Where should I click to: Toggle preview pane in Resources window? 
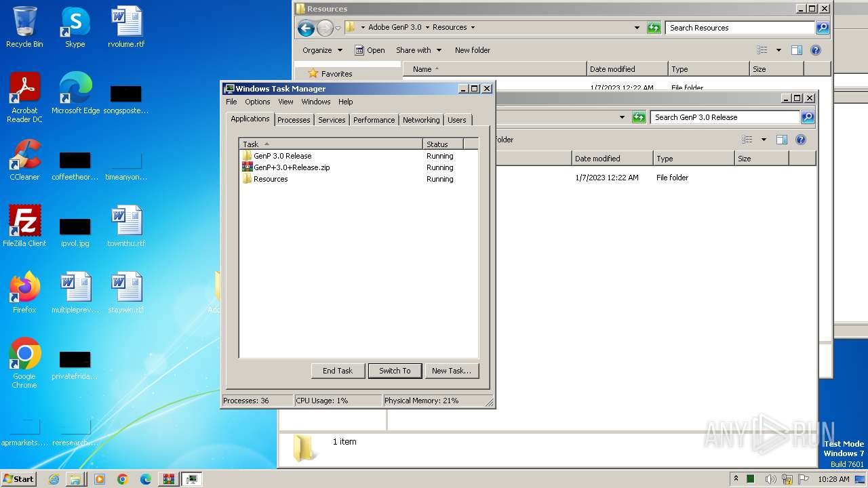point(797,50)
